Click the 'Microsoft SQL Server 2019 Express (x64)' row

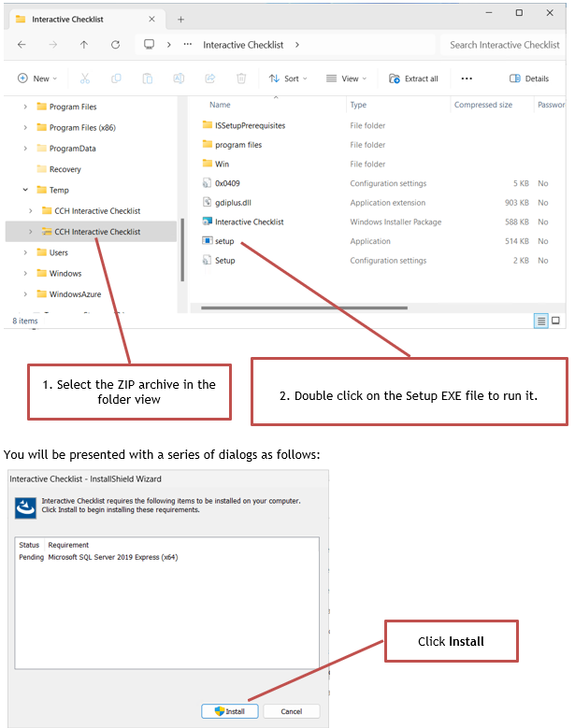coord(167,557)
